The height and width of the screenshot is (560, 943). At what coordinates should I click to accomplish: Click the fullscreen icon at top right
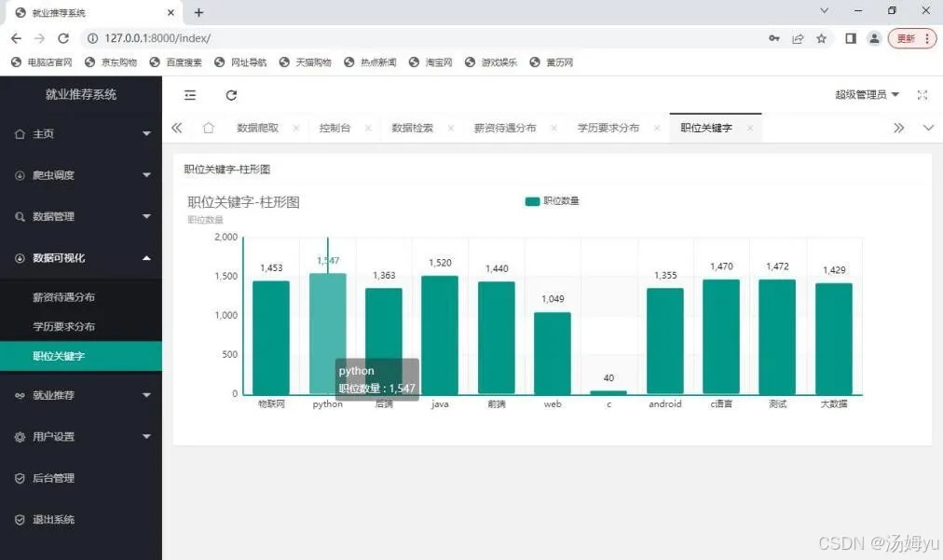(922, 95)
